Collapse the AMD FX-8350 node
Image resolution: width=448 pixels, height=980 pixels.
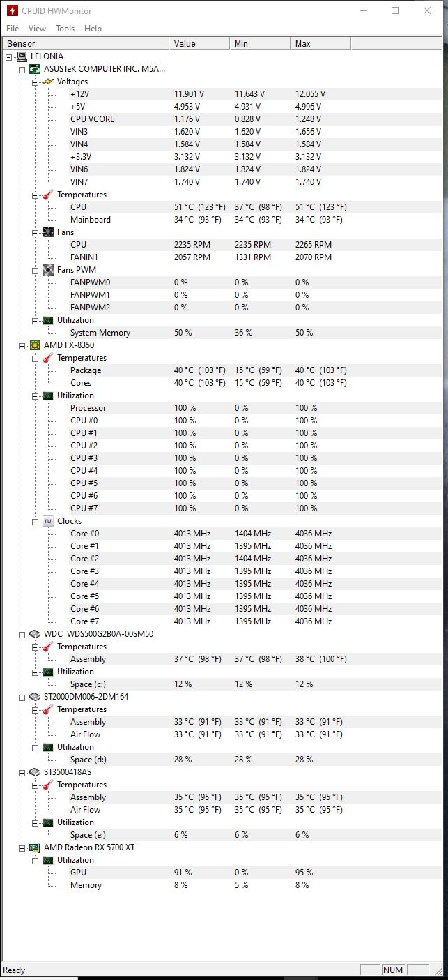pos(22,345)
